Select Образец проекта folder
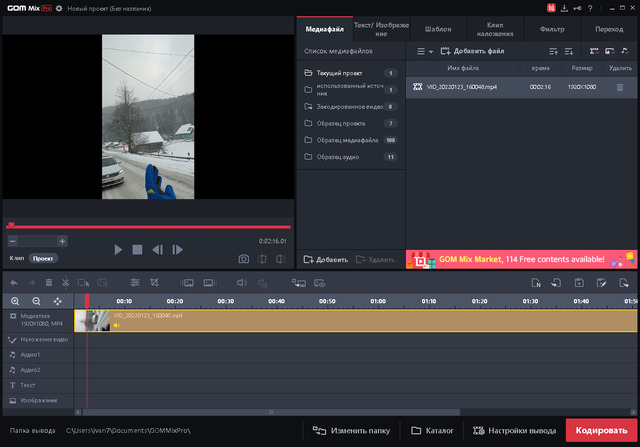Screen dimensions: 640x447 [x=351, y=123]
